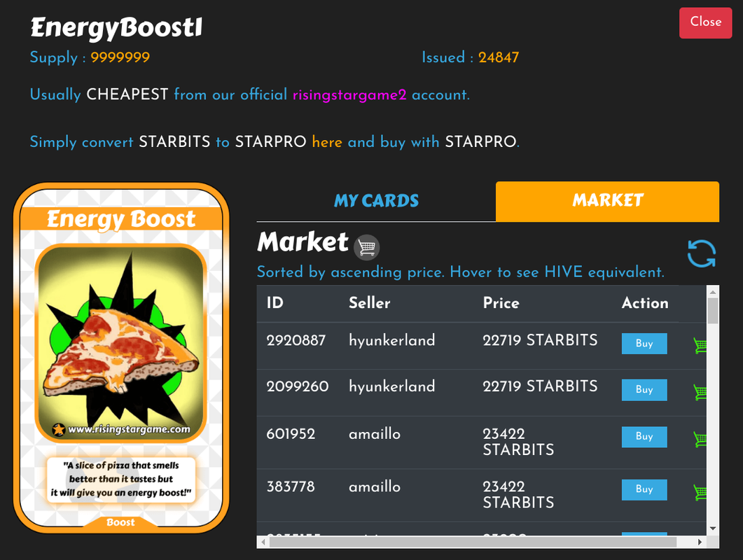
Task: Click the Seller column header
Action: click(x=370, y=302)
